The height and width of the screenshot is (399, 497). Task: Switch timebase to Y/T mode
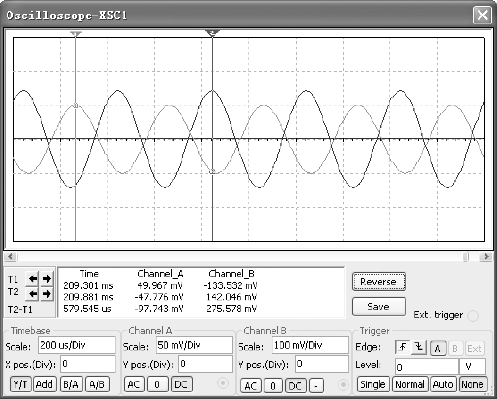click(x=20, y=384)
